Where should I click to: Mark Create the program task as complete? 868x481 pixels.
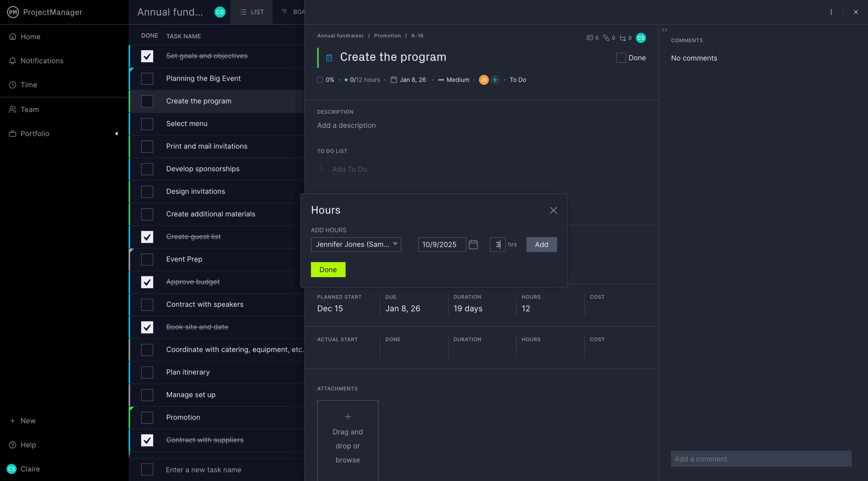click(x=147, y=101)
